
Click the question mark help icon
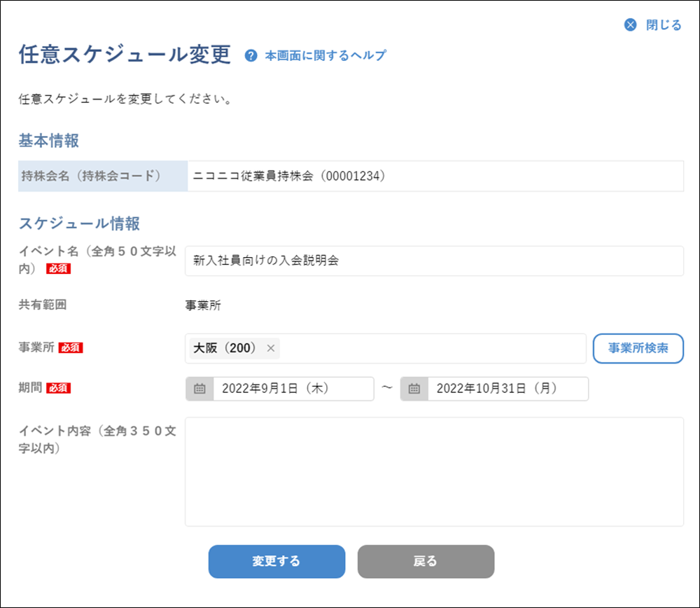tap(251, 56)
